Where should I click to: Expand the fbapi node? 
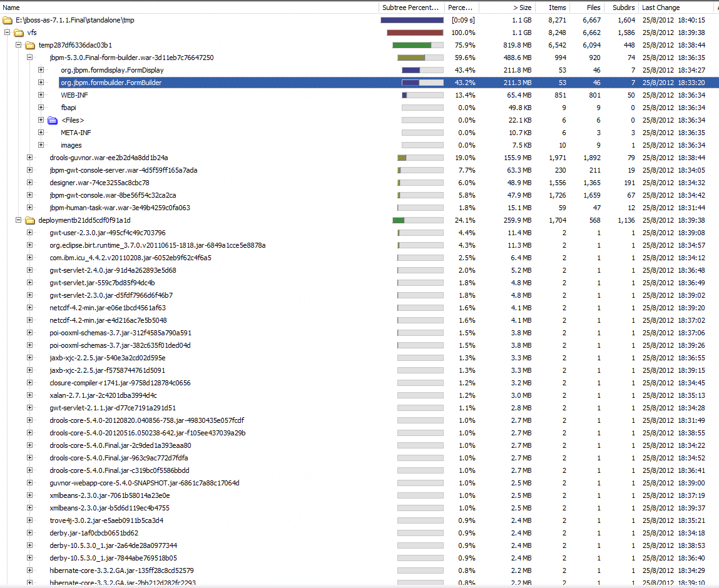[41, 107]
